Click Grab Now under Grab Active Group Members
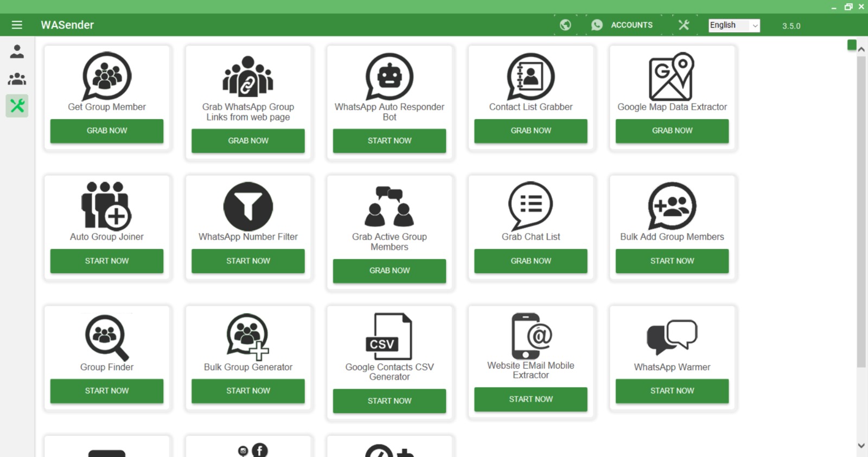 [x=390, y=271]
